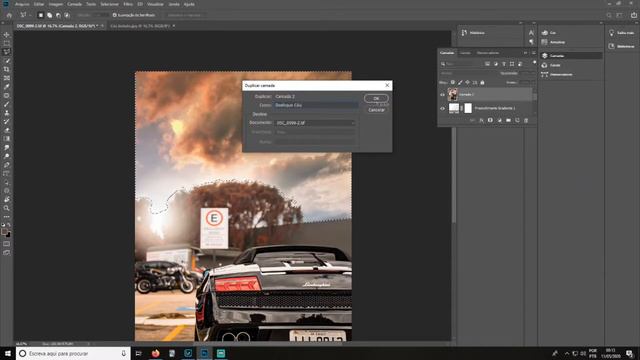Choose New Selection mode in options bar

point(40,15)
